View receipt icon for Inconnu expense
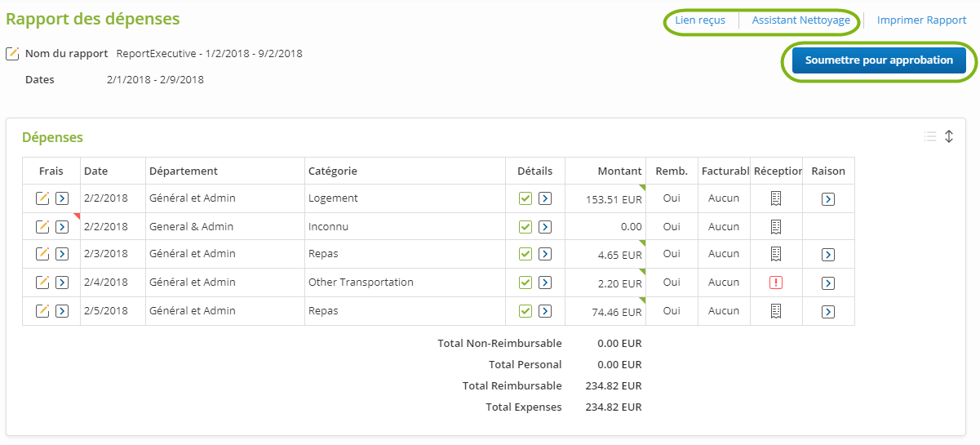The image size is (980, 445). coord(776,227)
